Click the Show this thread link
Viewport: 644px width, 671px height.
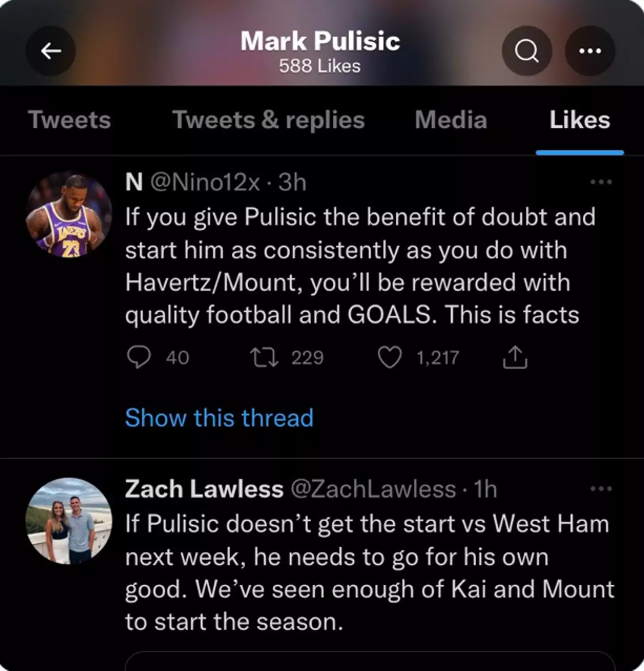point(219,418)
